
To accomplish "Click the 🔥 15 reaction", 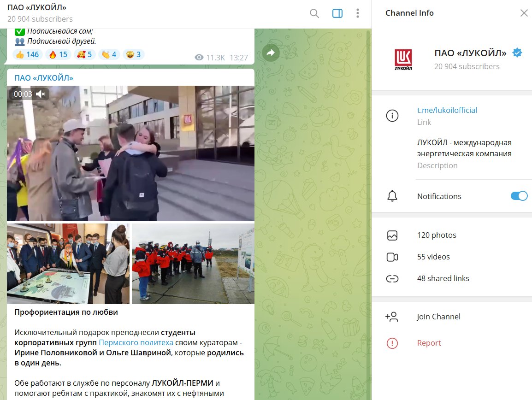I will coord(57,54).
